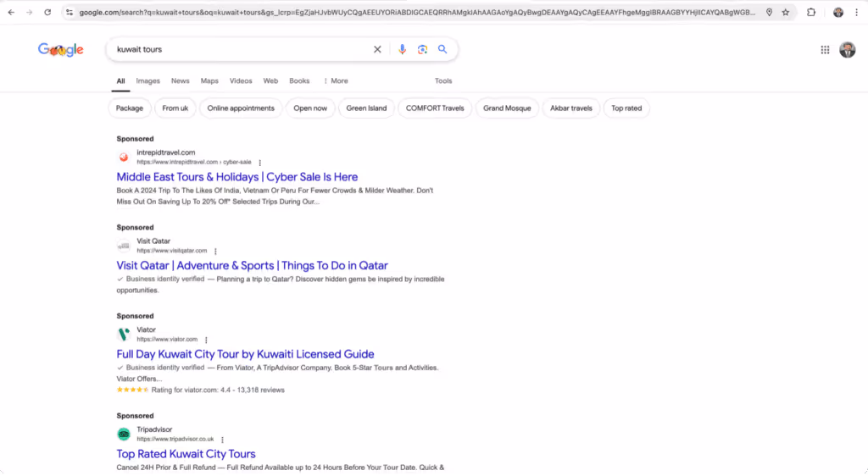The width and height of the screenshot is (868, 476).
Task: Expand the More search categories menu
Action: (336, 80)
